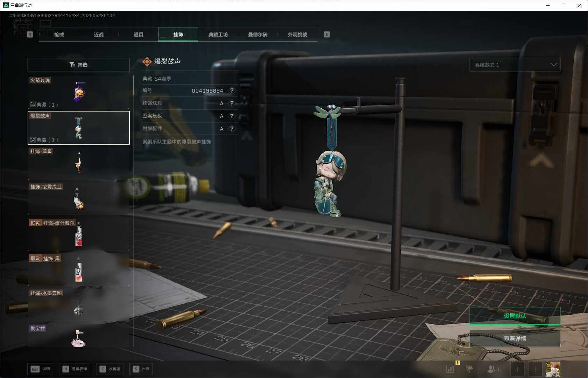
Task: Click the serial number 004196894
Action: [x=207, y=91]
